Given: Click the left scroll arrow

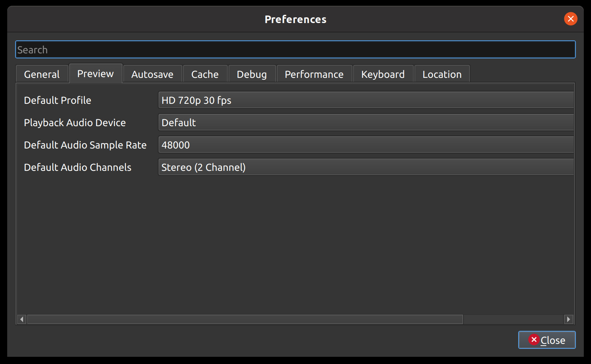Looking at the screenshot, I should [x=21, y=319].
